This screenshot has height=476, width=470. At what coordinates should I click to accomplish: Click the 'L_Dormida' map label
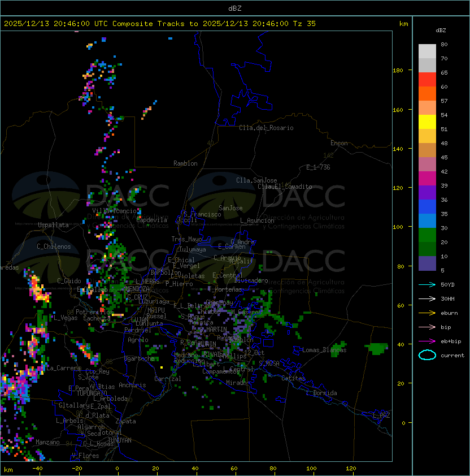(321, 393)
